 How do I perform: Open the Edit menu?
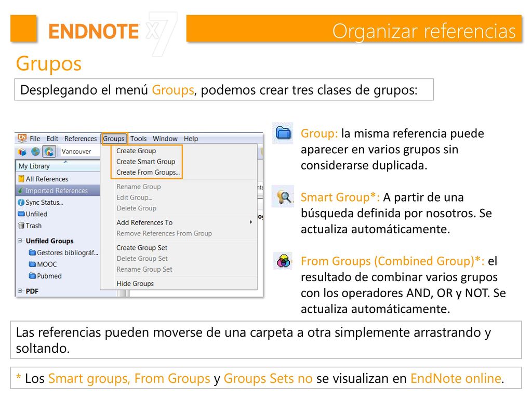click(x=52, y=138)
